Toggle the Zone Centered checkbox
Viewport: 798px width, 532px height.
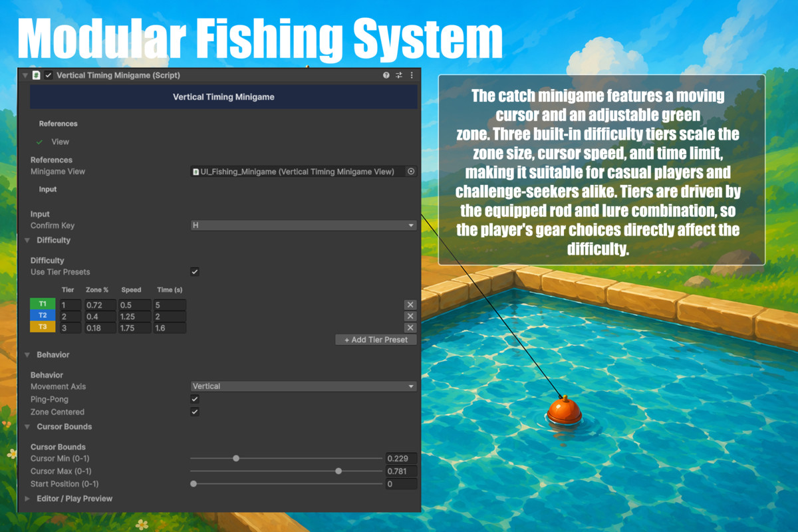pyautogui.click(x=195, y=412)
